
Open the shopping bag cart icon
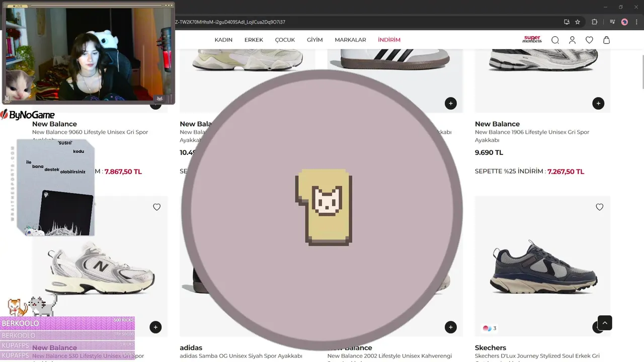(x=606, y=40)
